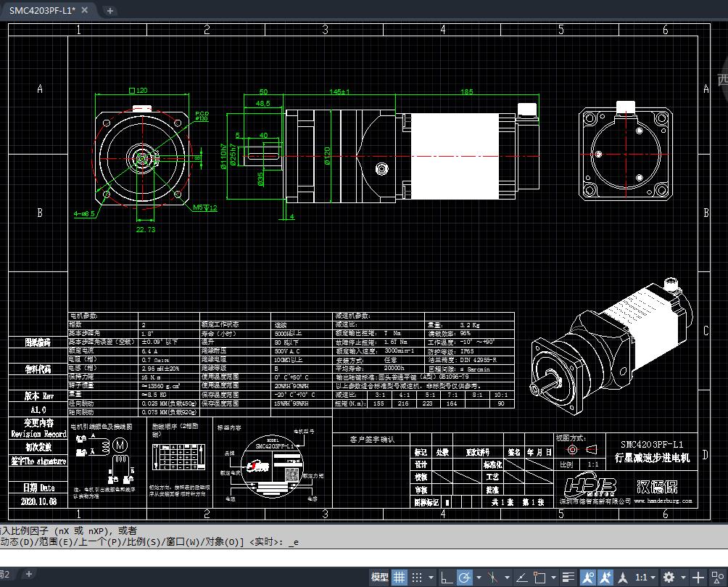Image resolution: width=728 pixels, height=587 pixels.
Task: Toggle snap mode dotted grid button
Action: (x=417, y=578)
